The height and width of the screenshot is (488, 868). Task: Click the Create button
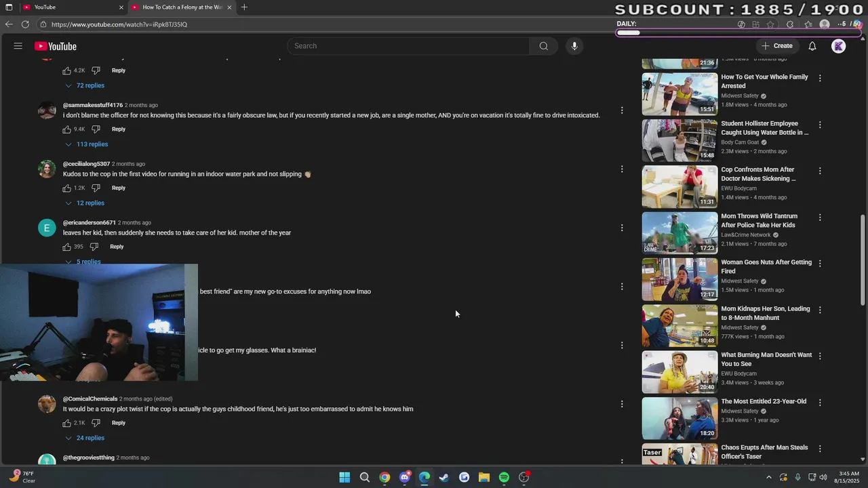tap(777, 46)
